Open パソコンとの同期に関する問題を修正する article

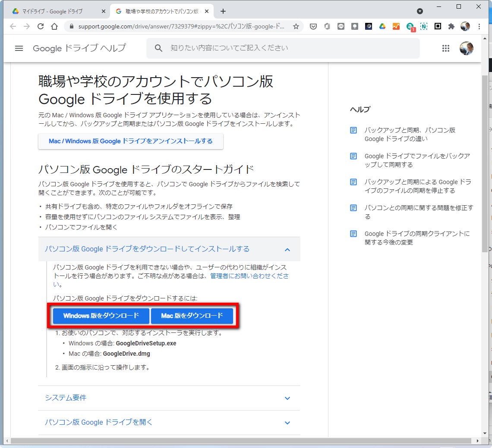click(x=419, y=212)
